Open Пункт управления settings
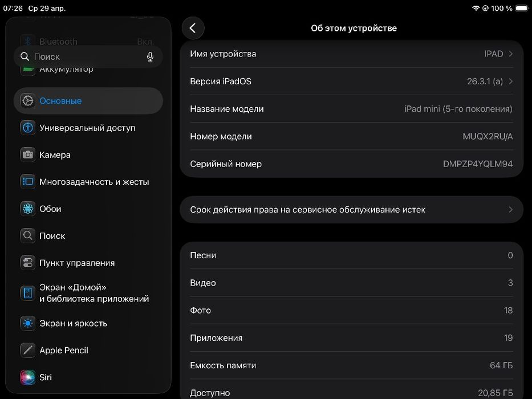This screenshot has height=399, width=532. click(x=88, y=263)
